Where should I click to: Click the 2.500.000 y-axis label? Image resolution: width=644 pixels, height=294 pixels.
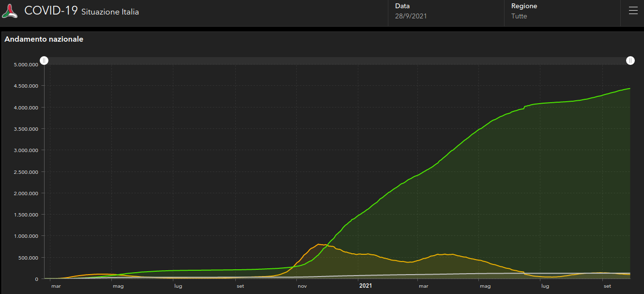tap(26, 172)
